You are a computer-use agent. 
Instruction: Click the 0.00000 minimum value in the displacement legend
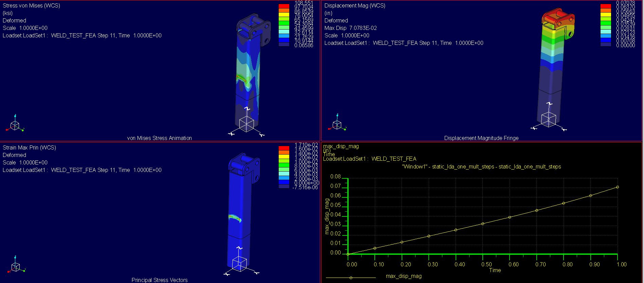pyautogui.click(x=625, y=45)
